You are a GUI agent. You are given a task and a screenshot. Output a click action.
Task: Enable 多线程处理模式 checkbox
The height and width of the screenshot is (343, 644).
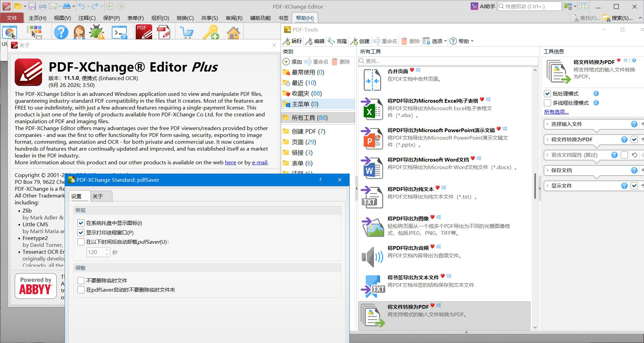[548, 103]
